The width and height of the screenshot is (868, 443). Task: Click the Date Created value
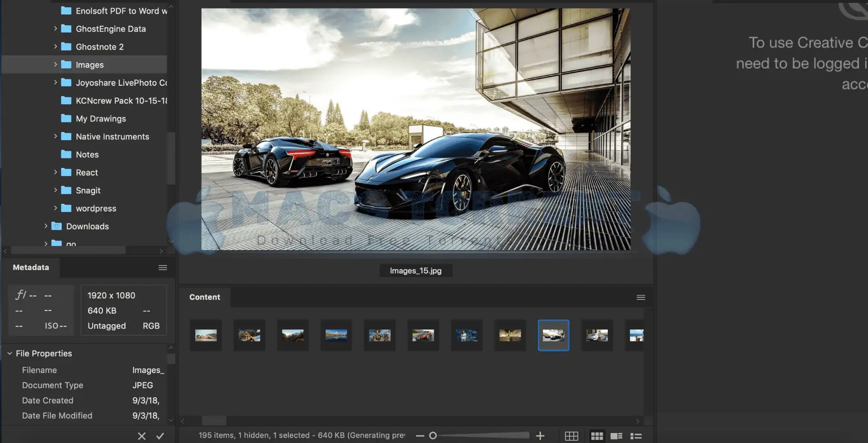pyautogui.click(x=146, y=400)
